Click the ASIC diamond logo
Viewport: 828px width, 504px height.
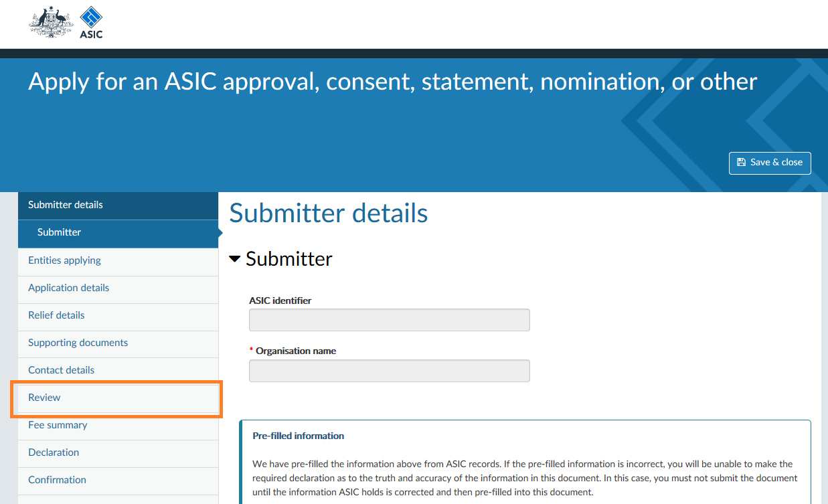click(91, 22)
